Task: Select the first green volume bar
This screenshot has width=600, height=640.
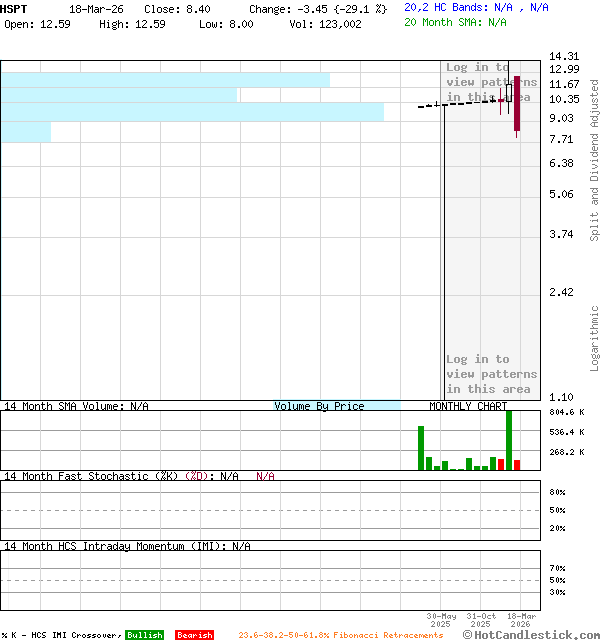Action: (x=421, y=448)
